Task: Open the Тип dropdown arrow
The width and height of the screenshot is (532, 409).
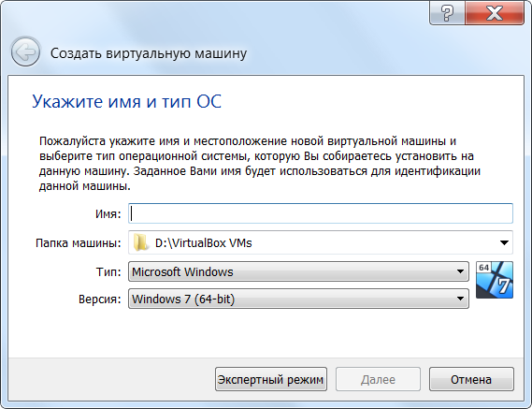Action: [460, 271]
